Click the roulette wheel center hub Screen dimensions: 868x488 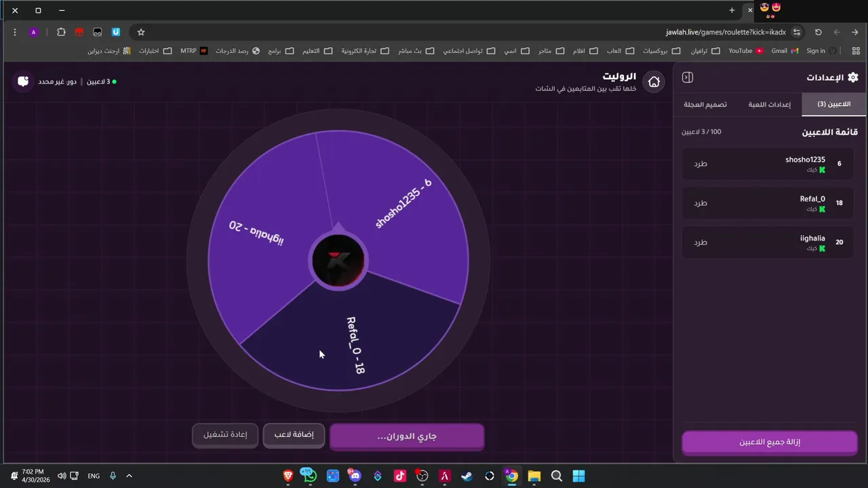coord(338,260)
